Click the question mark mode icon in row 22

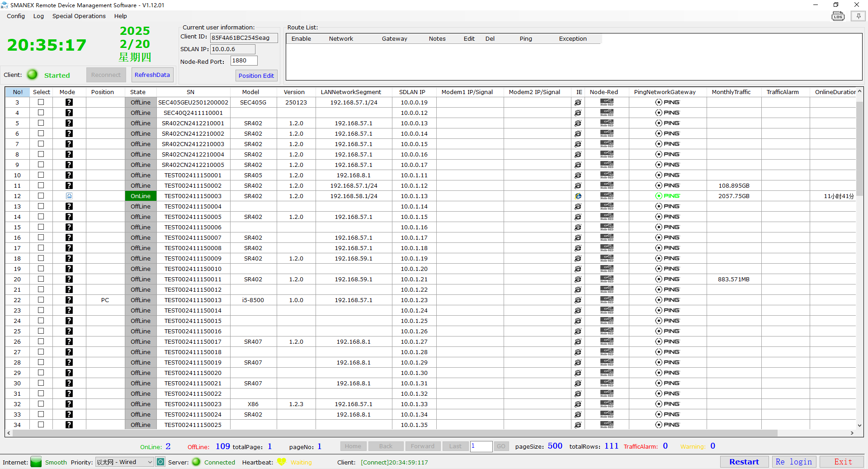click(69, 300)
